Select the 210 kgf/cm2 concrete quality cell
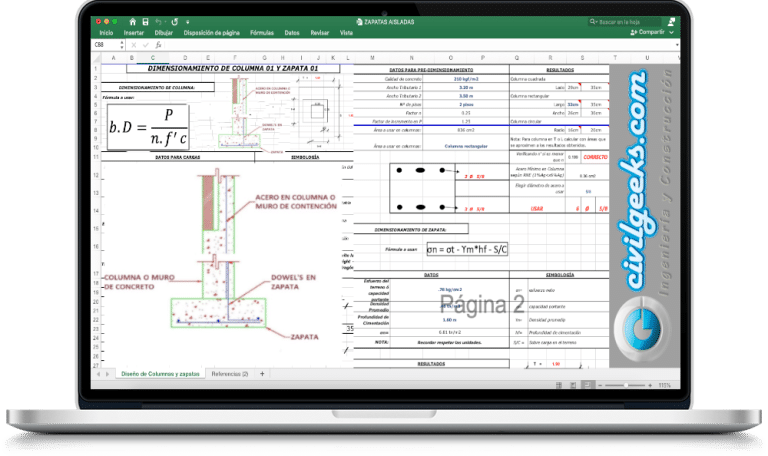Viewport: 768px width, 456px height. click(465, 77)
